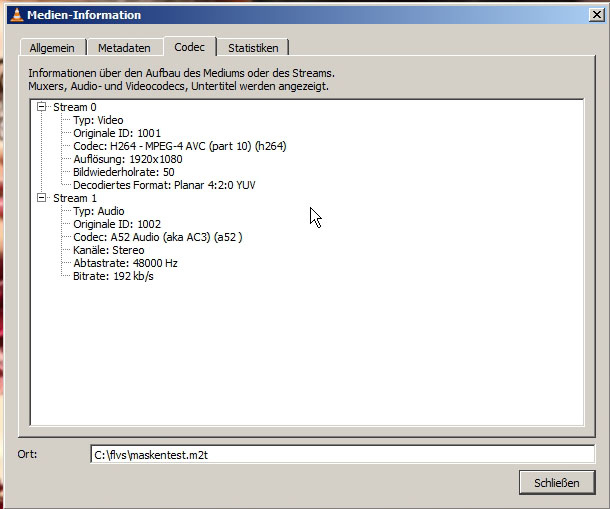Select the 'Typ: Audio' row
Viewport: 610px width, 509px height.
[99, 211]
